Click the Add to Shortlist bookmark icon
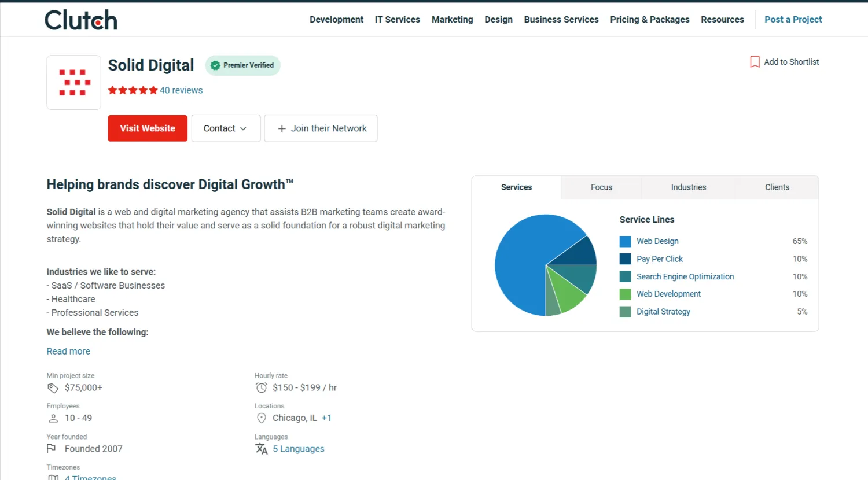The width and height of the screenshot is (868, 480). point(755,61)
